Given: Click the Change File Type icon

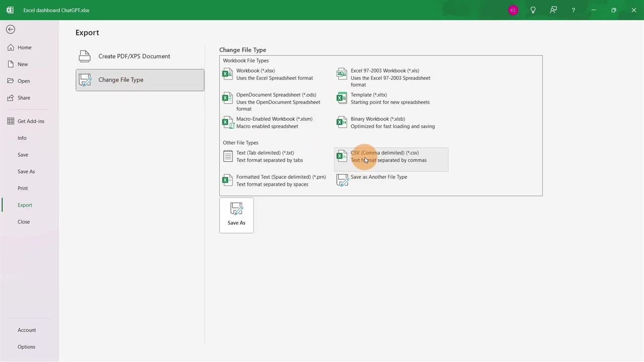Looking at the screenshot, I should [x=85, y=80].
